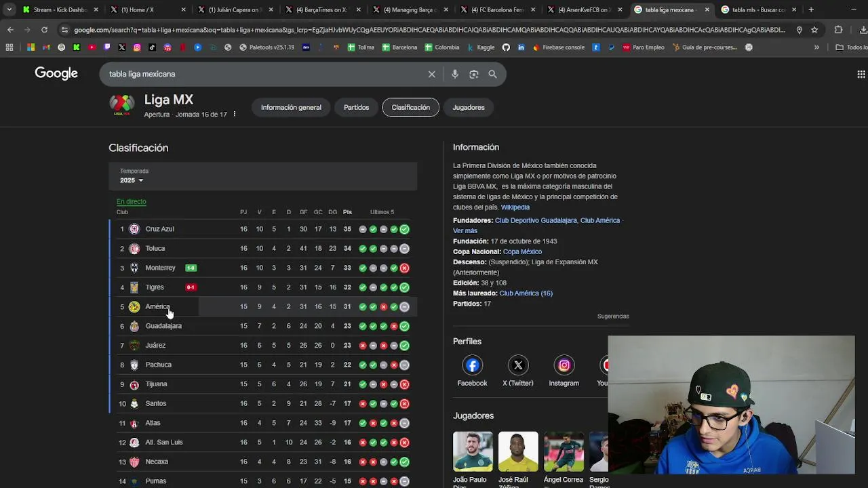
Task: Open the YouTube bookmark icon
Action: pos(92,47)
